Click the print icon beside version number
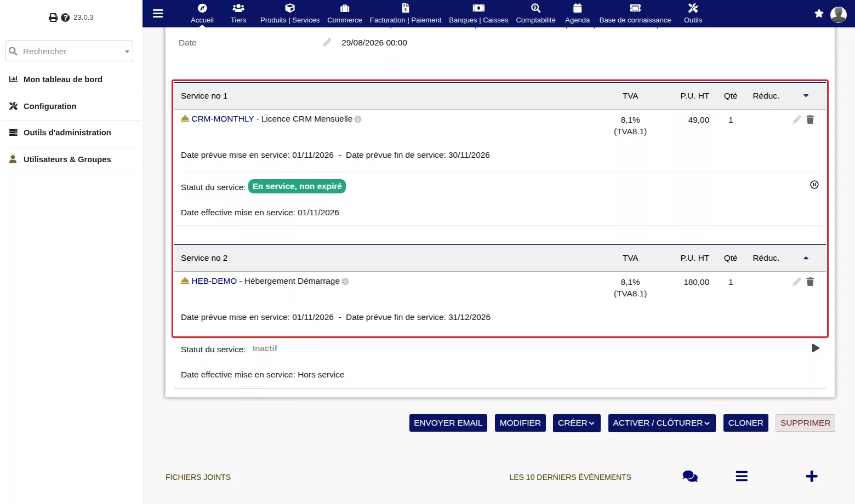Viewport: 855px width, 504px height. [x=53, y=18]
